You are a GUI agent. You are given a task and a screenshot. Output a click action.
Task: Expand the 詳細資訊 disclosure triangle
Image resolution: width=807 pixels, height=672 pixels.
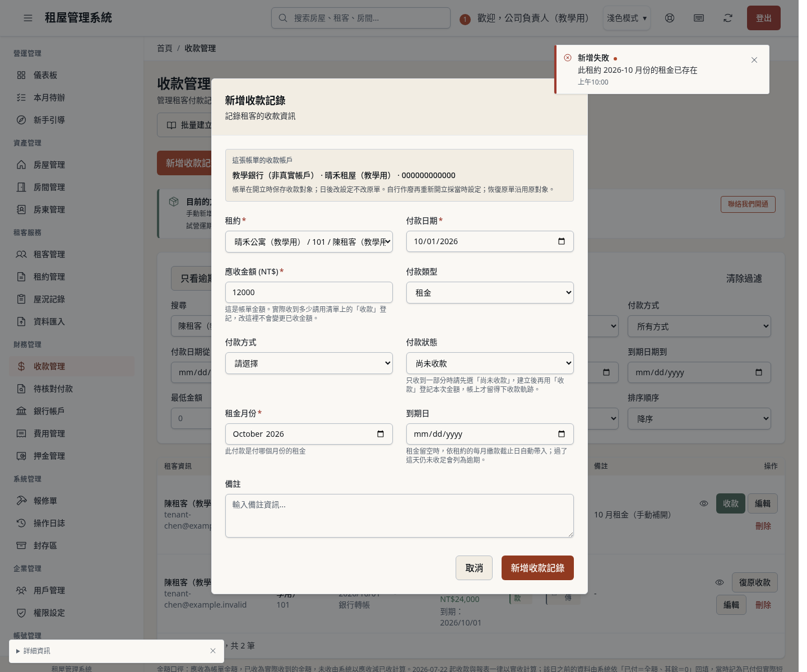18,651
